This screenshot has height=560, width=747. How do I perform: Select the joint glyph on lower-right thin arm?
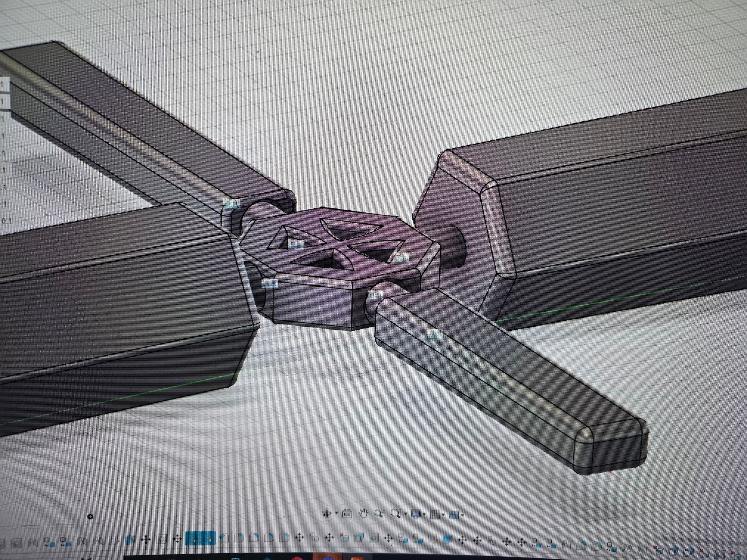(435, 333)
